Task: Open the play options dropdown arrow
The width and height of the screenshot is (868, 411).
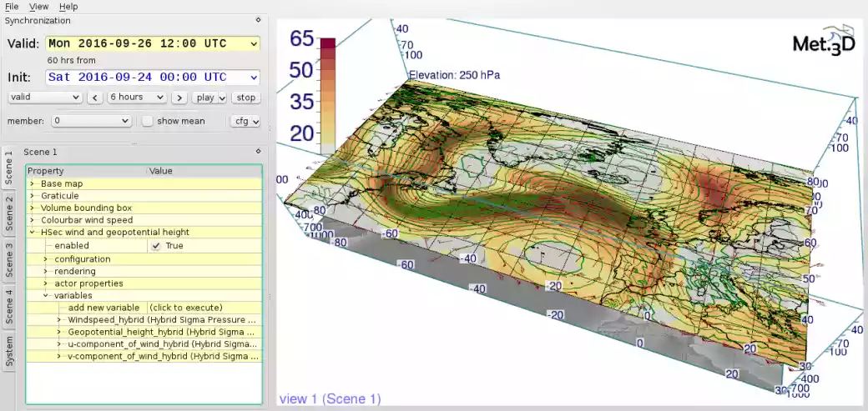Action: pos(223,98)
